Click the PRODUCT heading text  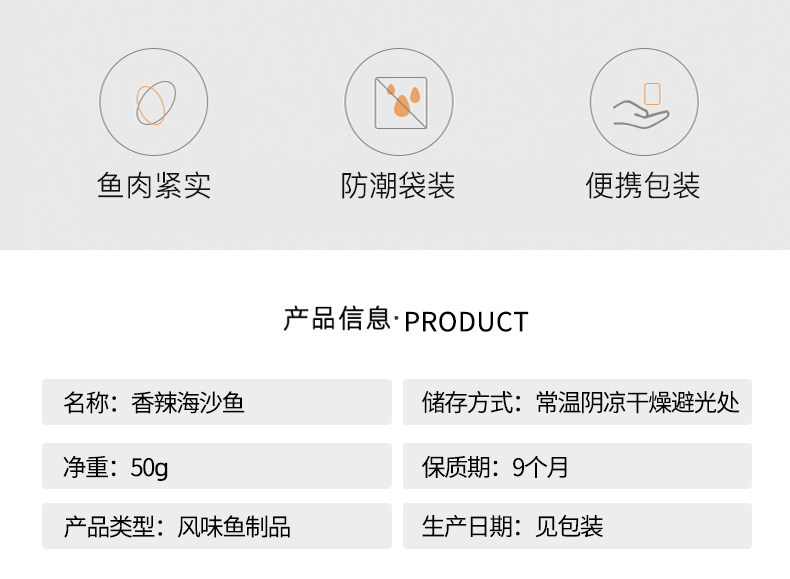[466, 322]
